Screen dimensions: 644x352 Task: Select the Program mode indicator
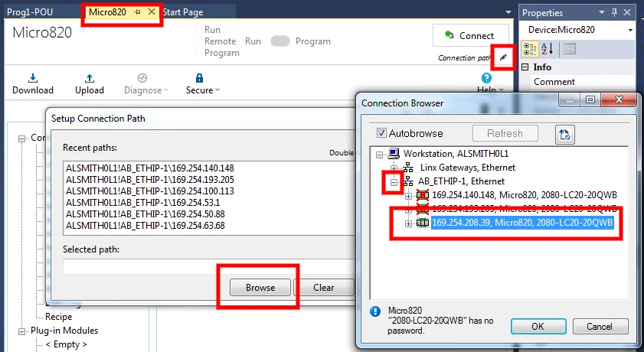pyautogui.click(x=200, y=53)
